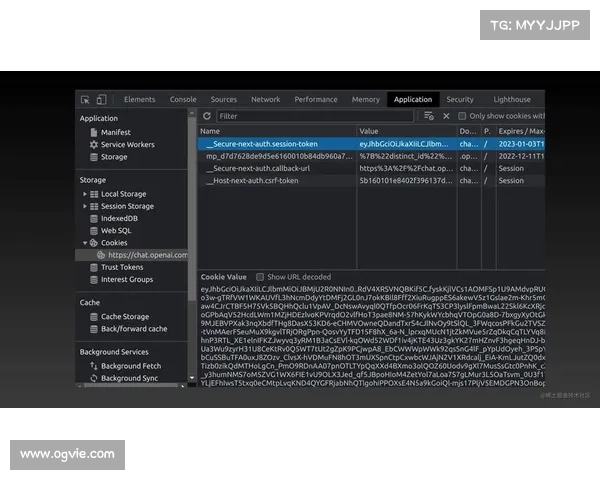The width and height of the screenshot is (600, 480).
Task: Click the Local Storage grid icon
Action: (x=94, y=194)
